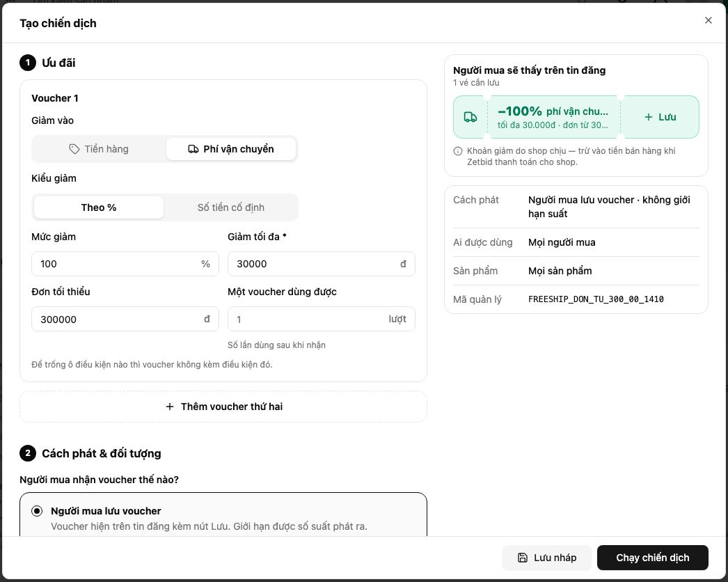Click the Sản phẩm label in summary

[x=475, y=271]
